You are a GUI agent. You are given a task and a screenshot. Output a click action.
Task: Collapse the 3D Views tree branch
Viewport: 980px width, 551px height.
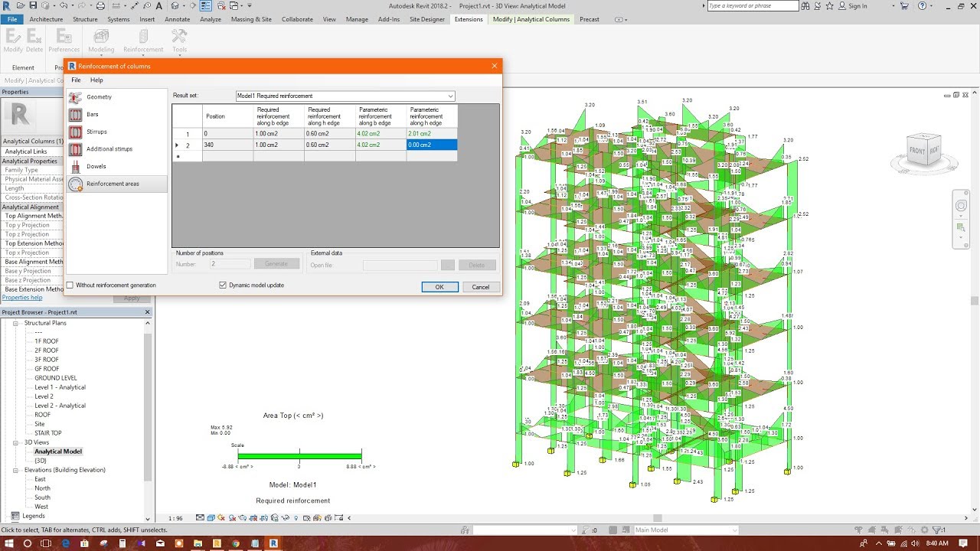tap(17, 442)
